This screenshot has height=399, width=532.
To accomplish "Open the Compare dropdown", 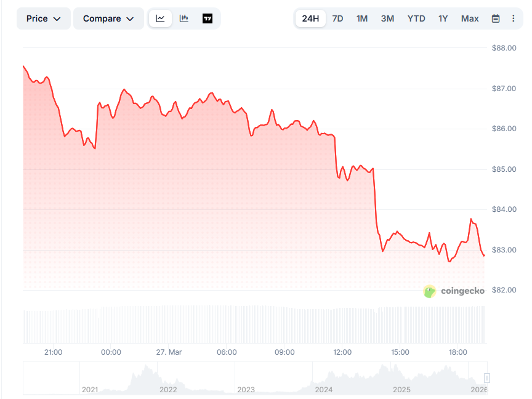I will 108,18.
